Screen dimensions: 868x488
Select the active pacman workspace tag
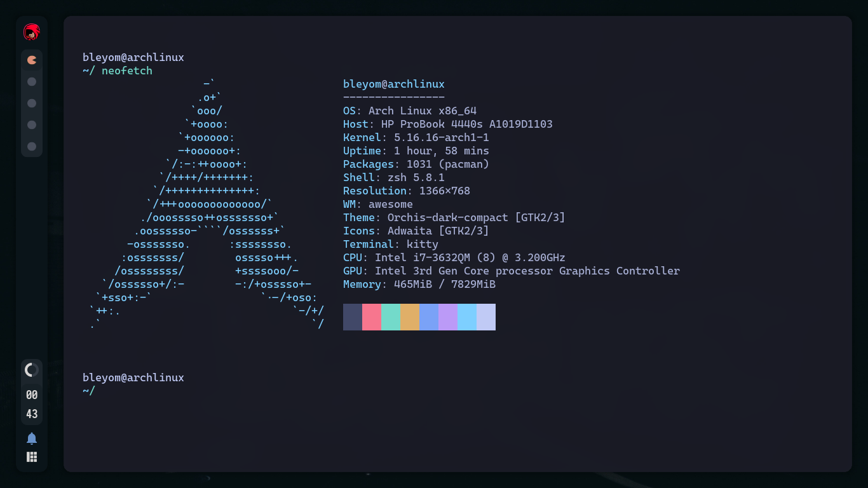32,60
